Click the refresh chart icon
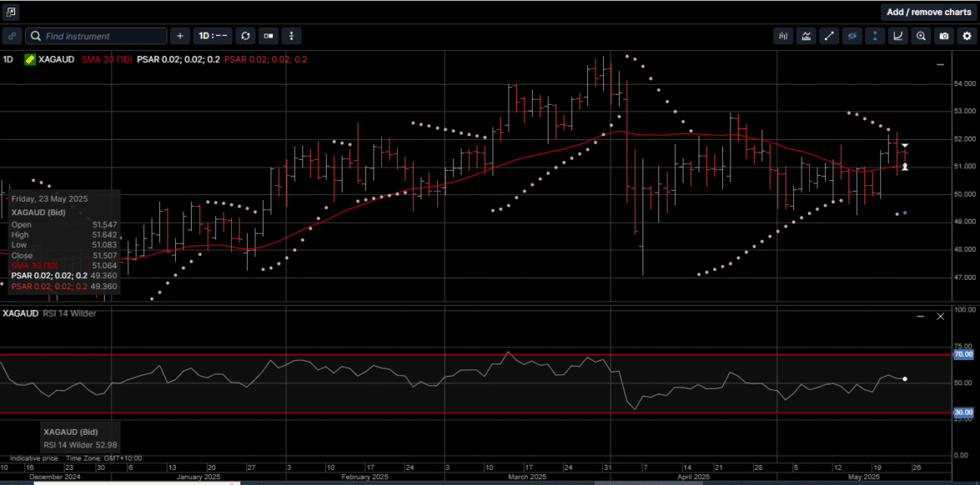Screen dimensions: 980x485 245,36
